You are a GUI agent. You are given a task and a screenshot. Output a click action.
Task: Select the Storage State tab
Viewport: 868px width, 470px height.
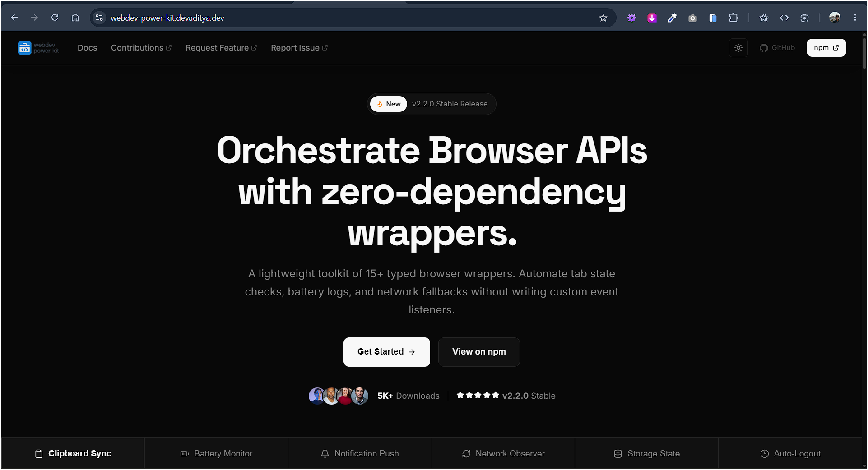(x=646, y=453)
